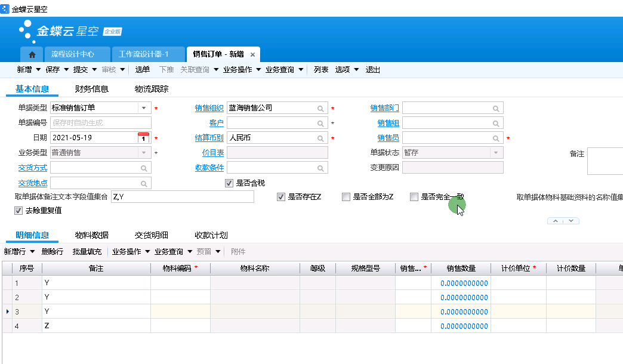Toggle 是否存在Z checkbox
This screenshot has width=623, height=364.
click(281, 197)
